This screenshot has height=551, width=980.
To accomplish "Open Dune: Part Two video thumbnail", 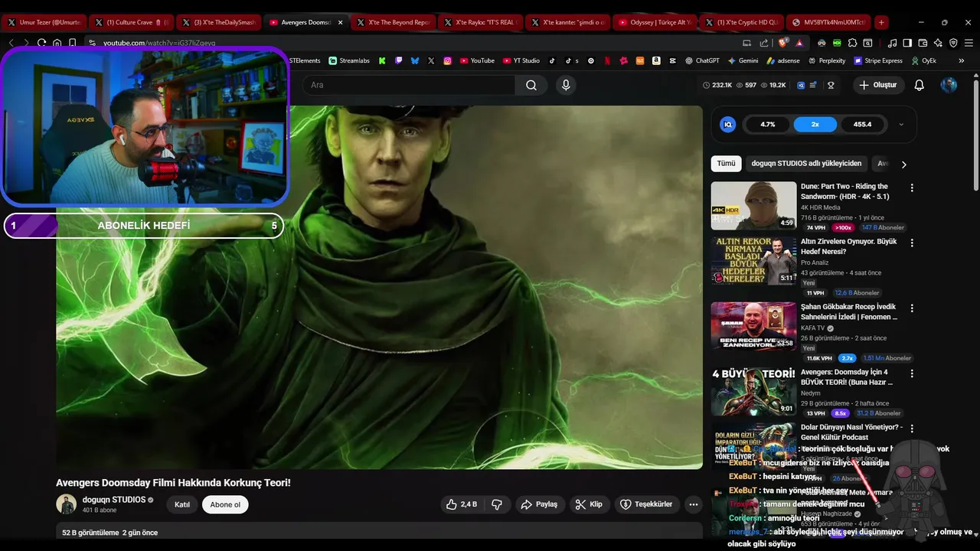I will pos(753,205).
